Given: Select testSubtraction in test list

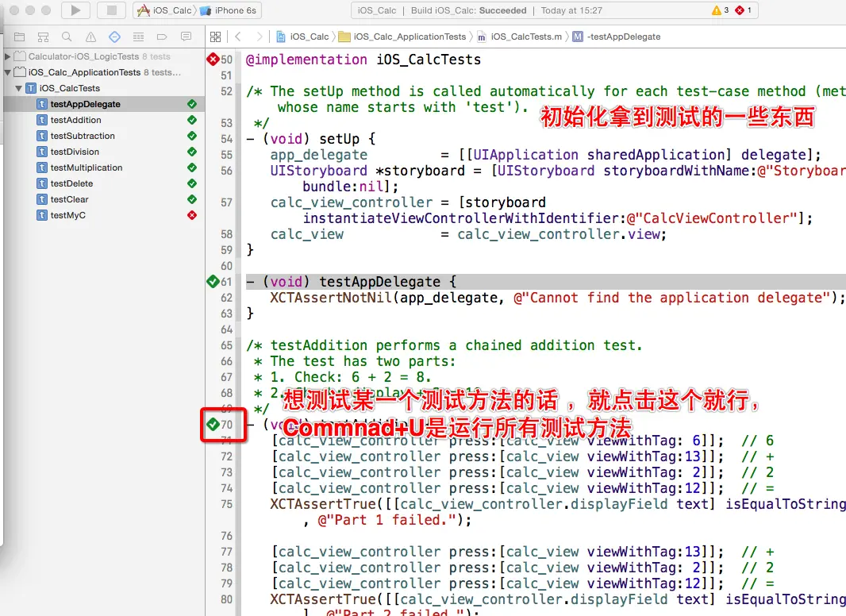Looking at the screenshot, I should coord(104,136).
